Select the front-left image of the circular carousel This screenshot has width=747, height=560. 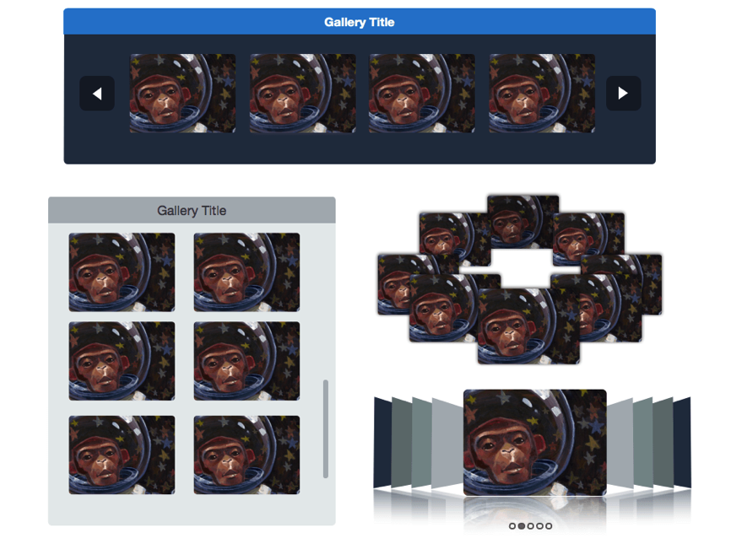443,308
